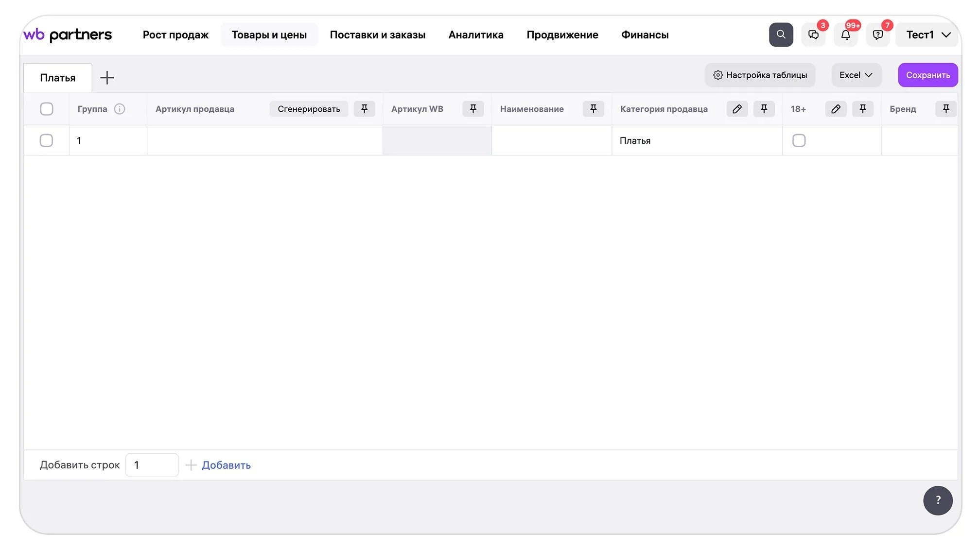Viewport: 980px width, 548px height.
Task: Click pencil icon in 18+ column
Action: (x=836, y=109)
